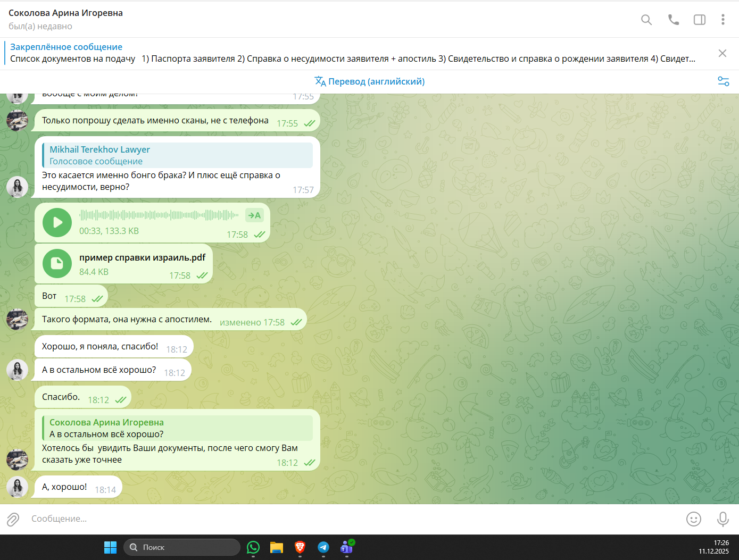Open Brave browser from the taskbar
Screen dimensions: 739x560
(300, 547)
